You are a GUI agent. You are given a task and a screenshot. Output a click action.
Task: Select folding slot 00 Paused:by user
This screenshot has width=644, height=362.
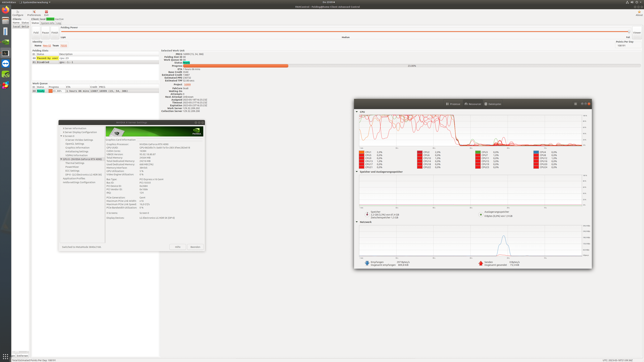click(95, 58)
